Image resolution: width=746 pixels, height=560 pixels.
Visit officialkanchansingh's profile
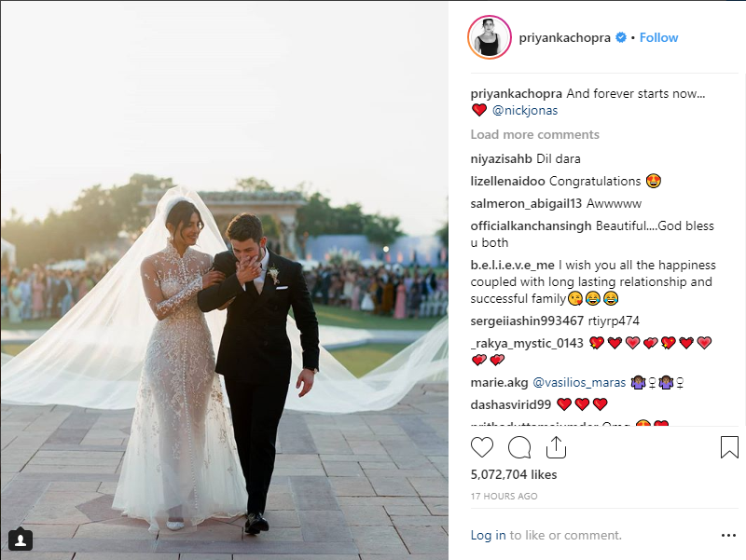531,225
